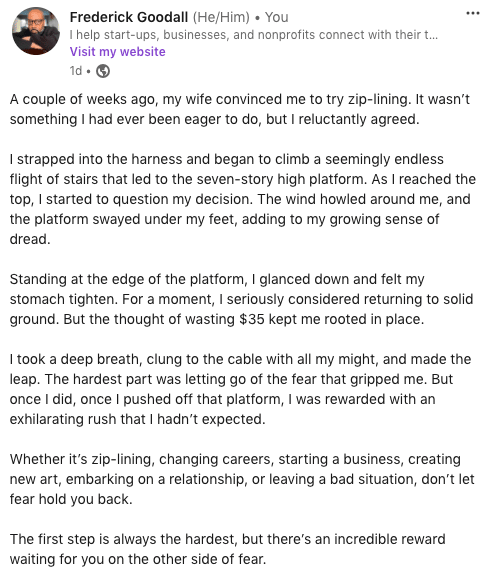The image size is (496, 575).
Task: Select the (He/Him) pronouns label
Action: click(221, 17)
